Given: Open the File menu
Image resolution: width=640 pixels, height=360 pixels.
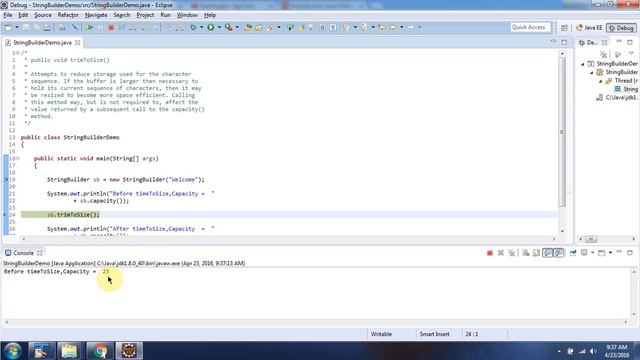Looking at the screenshot, I should pos(8,15).
